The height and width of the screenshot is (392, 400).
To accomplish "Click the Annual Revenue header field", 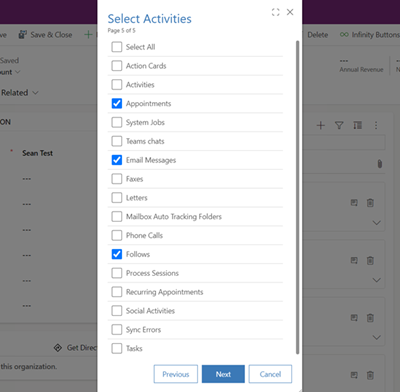I will tap(361, 66).
